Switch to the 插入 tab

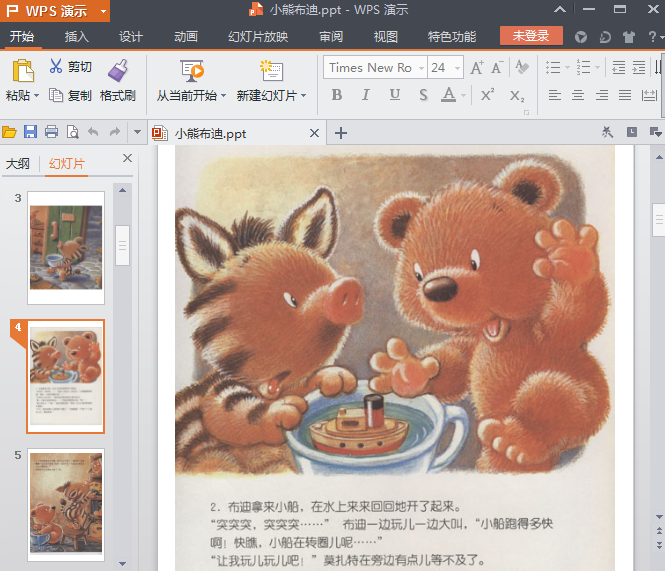[77, 36]
